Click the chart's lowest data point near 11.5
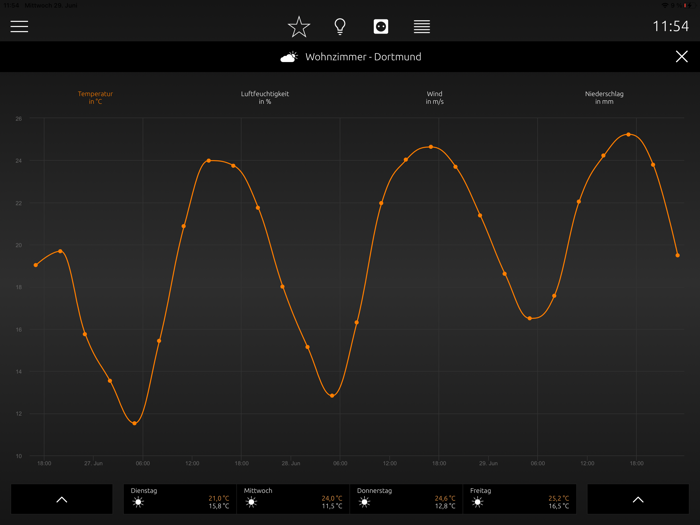This screenshot has height=525, width=700. click(x=134, y=423)
